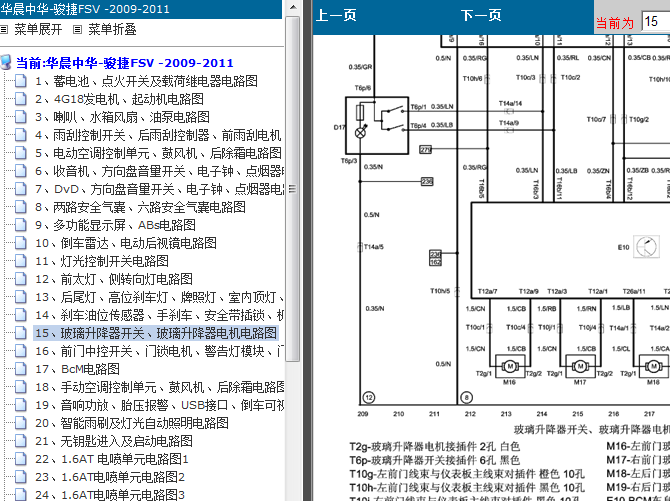Select 15、玻璃升降器开关、玻璃升降器电机电路图
Viewport: 670px width, 501px height.
(x=156, y=333)
